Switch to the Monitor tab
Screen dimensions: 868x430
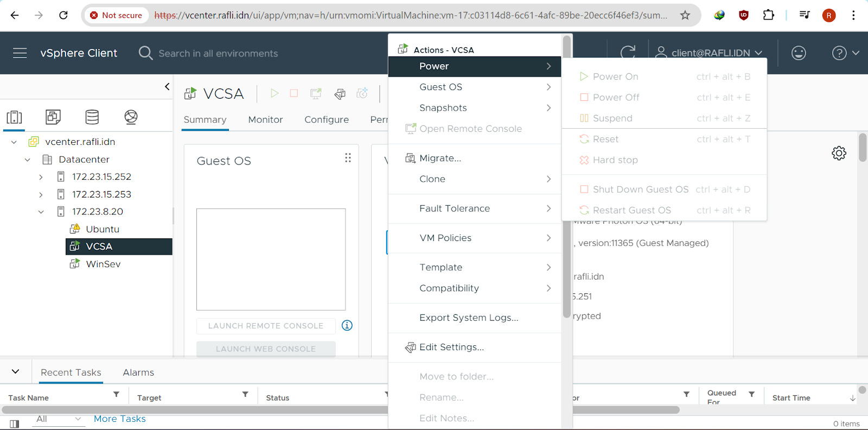[x=265, y=119]
